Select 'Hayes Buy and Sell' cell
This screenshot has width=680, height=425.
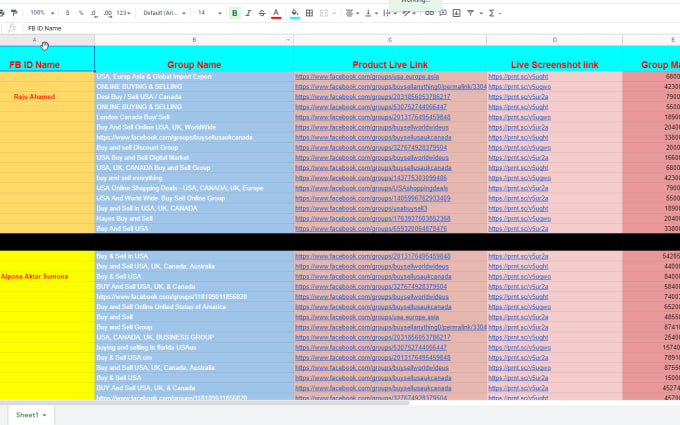[x=194, y=219]
